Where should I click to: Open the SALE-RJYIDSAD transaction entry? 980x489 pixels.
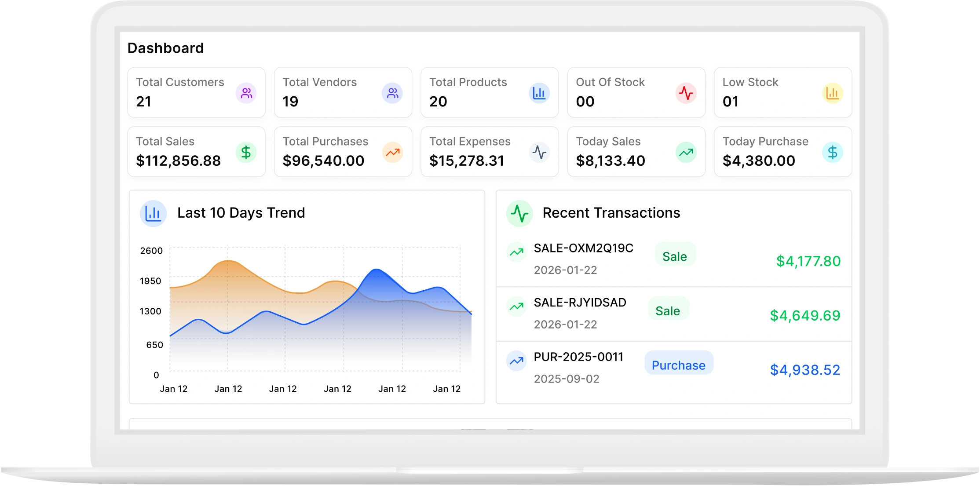click(674, 314)
